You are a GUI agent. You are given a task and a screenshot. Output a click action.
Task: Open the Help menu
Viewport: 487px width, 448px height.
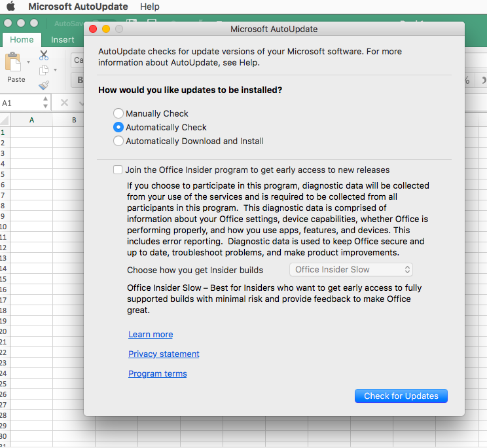pos(149,7)
